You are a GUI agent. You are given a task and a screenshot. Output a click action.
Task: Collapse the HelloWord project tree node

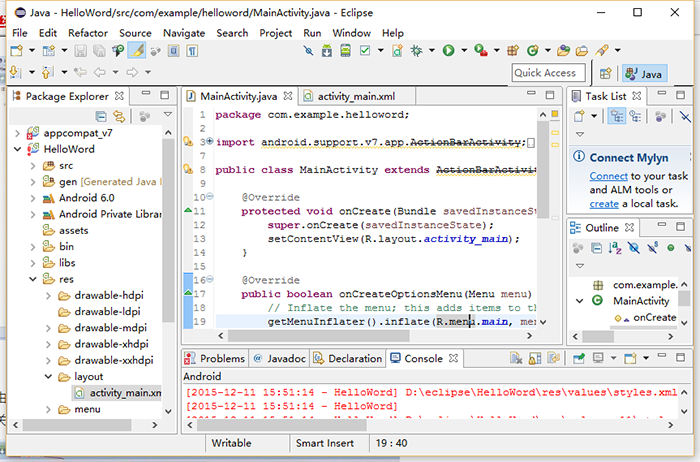click(18, 149)
